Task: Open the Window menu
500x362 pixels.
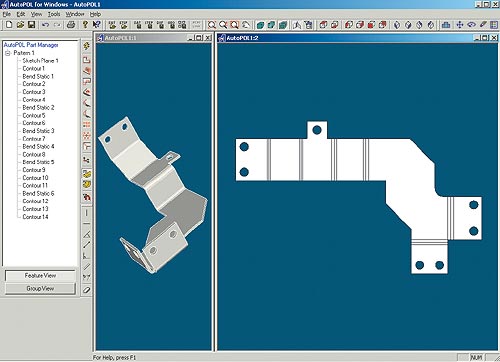Action: click(x=75, y=14)
